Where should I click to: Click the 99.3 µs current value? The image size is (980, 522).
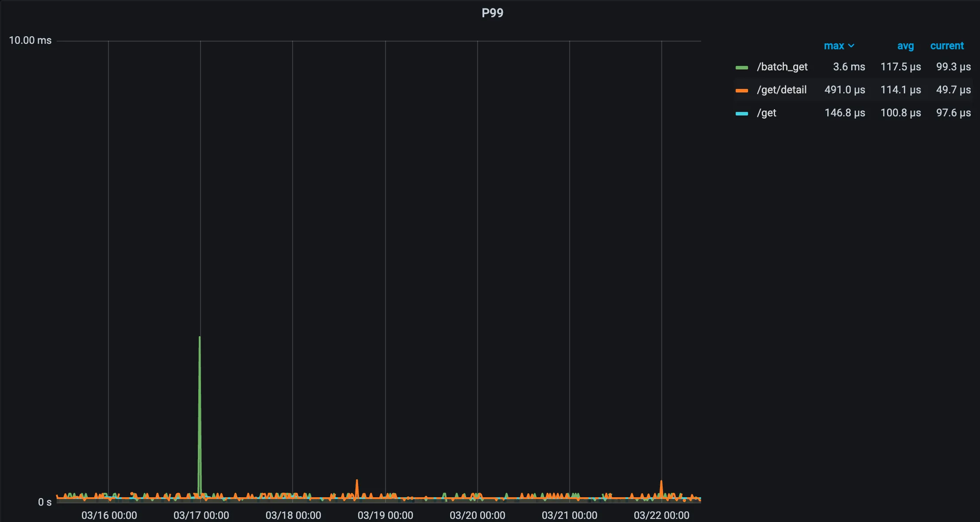coord(953,67)
